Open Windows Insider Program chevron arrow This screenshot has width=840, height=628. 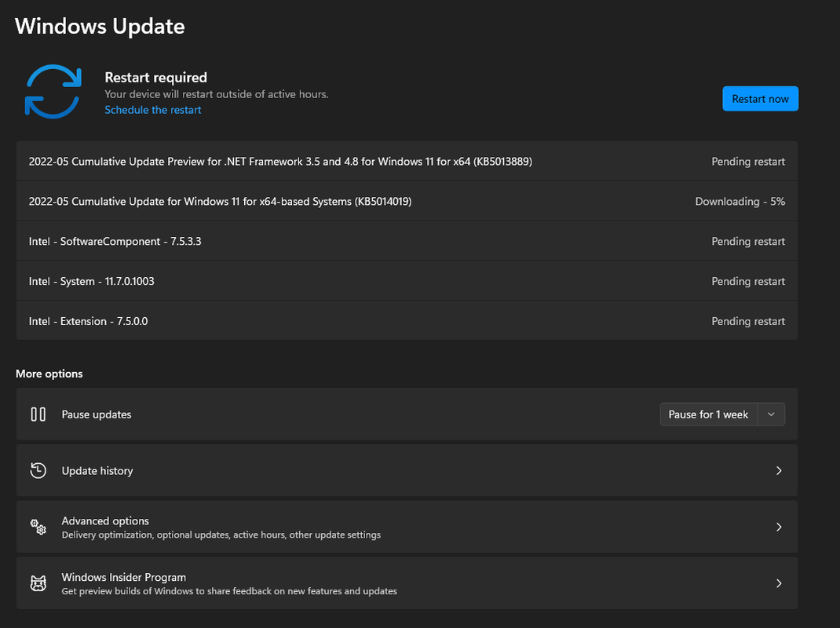(x=779, y=583)
